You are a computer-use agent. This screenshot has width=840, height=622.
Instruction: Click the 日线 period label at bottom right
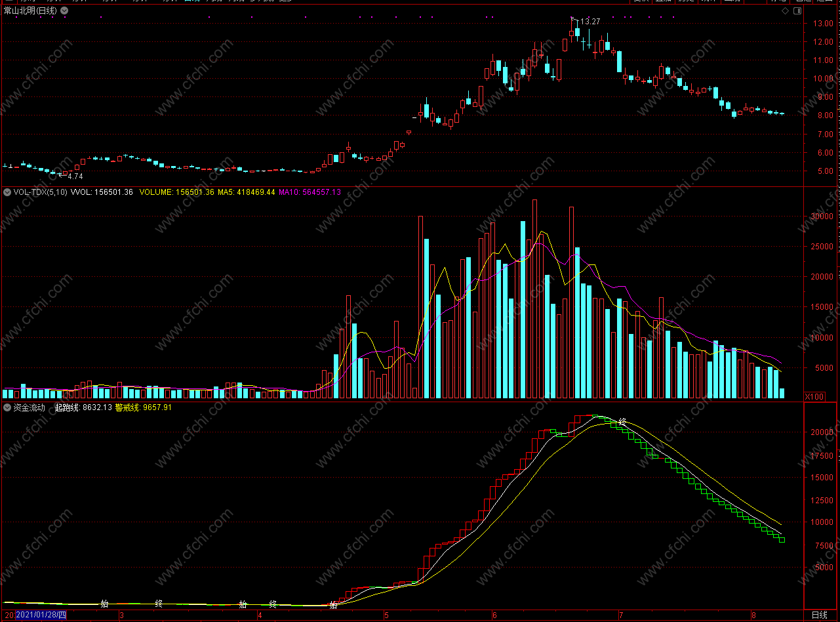pyautogui.click(x=819, y=615)
